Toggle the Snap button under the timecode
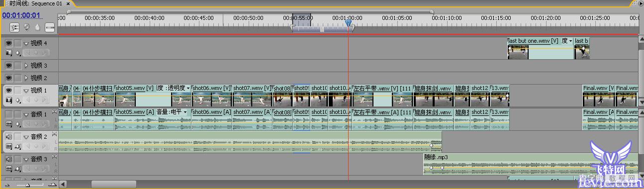Screen dimensions: 644x189 (14, 27)
